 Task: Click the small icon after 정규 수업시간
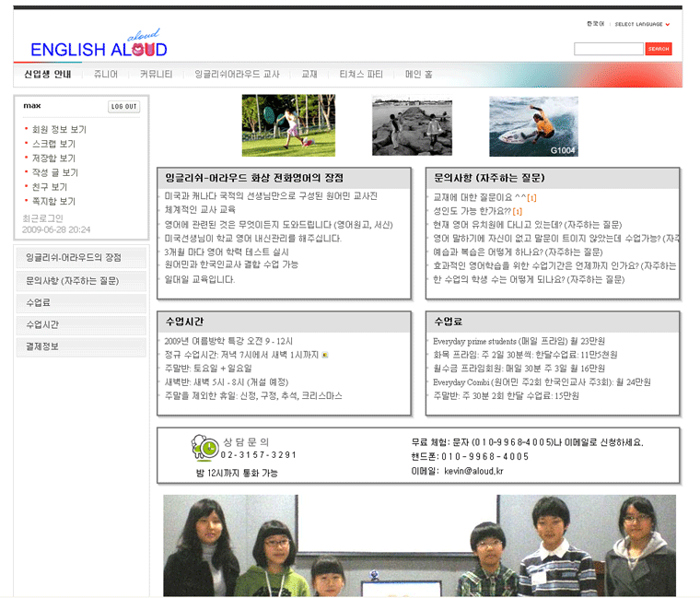(x=325, y=355)
